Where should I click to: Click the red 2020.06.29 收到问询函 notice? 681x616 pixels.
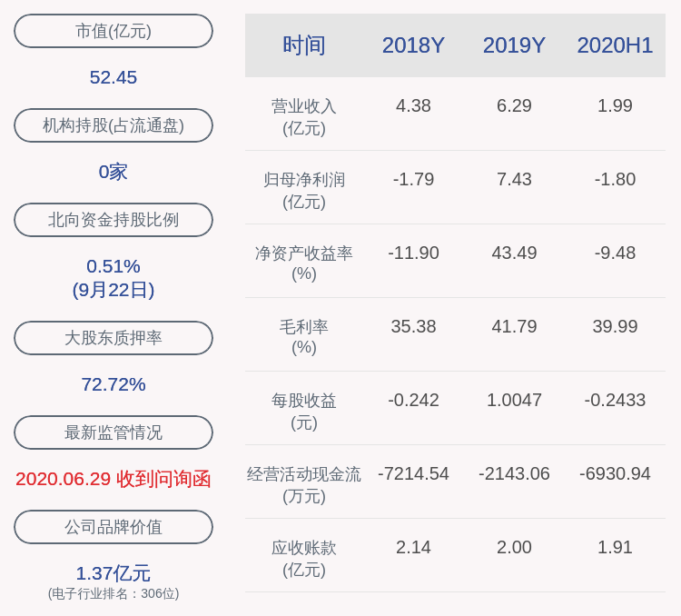point(113,479)
